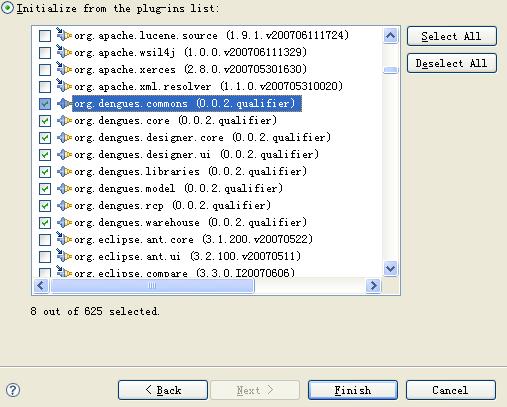Click plug-in icon beside org.apache.xml.resolver
The height and width of the screenshot is (407, 507).
[x=64, y=86]
